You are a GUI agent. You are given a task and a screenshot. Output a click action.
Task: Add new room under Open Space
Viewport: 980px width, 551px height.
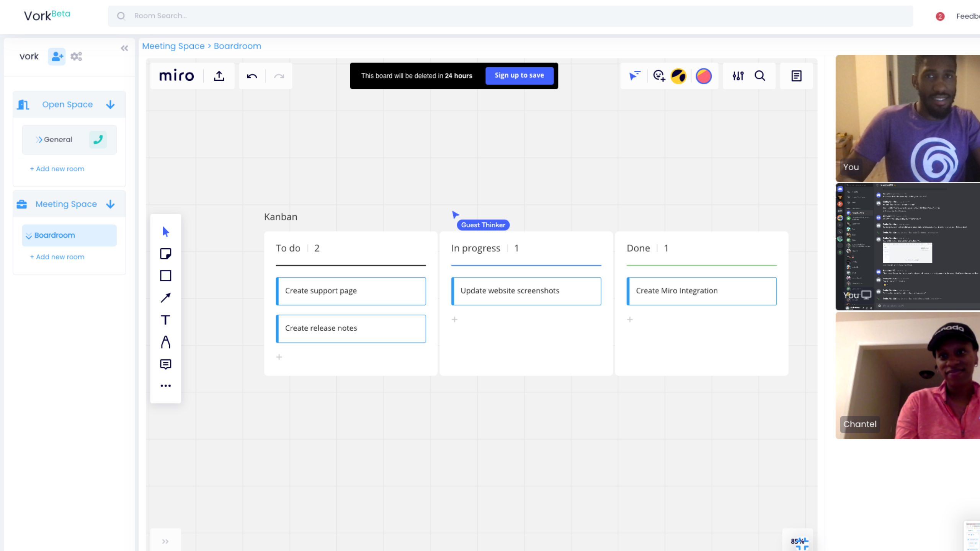coord(57,169)
